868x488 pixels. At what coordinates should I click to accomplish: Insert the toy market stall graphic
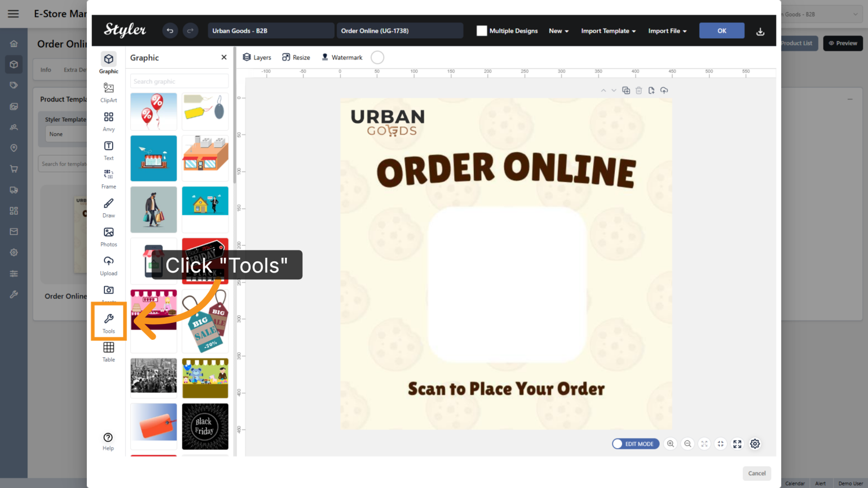click(x=205, y=379)
